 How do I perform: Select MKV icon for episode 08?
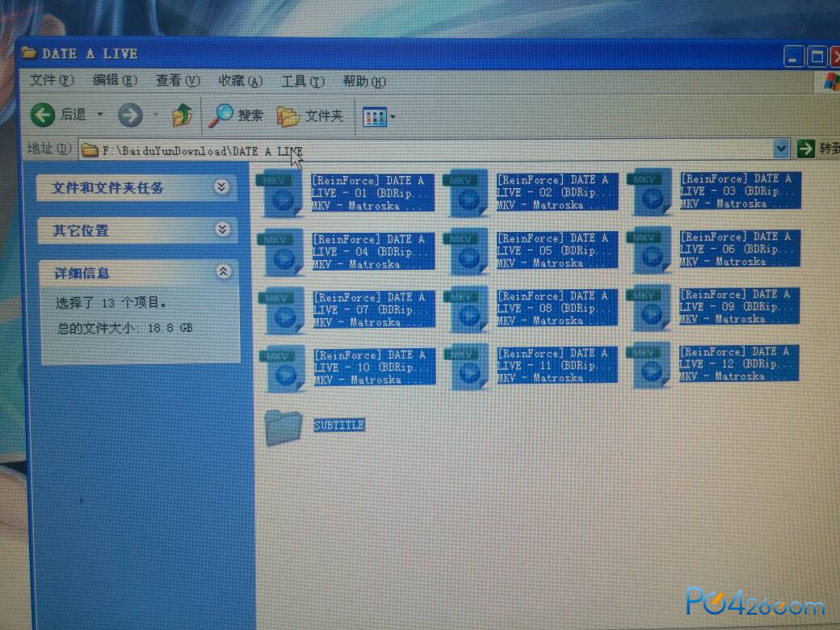(466, 309)
